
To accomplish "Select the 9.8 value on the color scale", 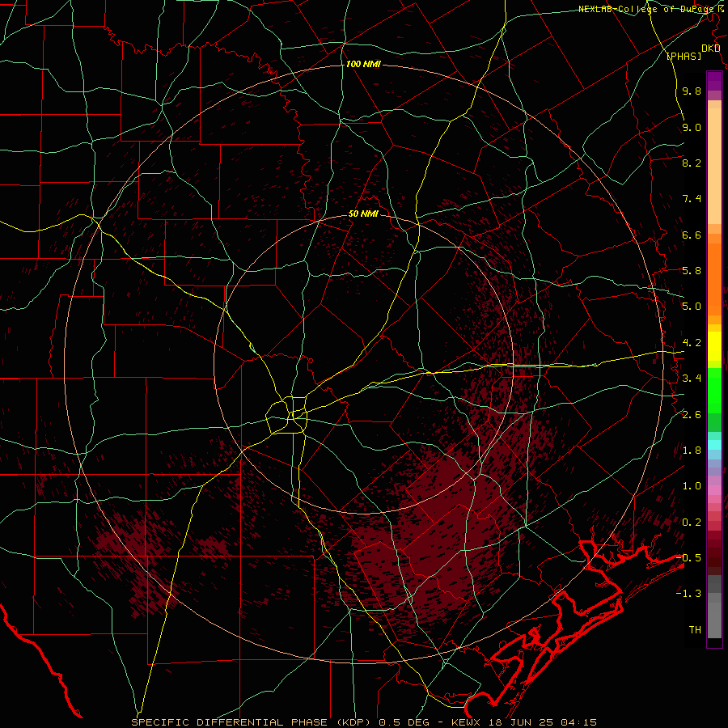I will (692, 91).
